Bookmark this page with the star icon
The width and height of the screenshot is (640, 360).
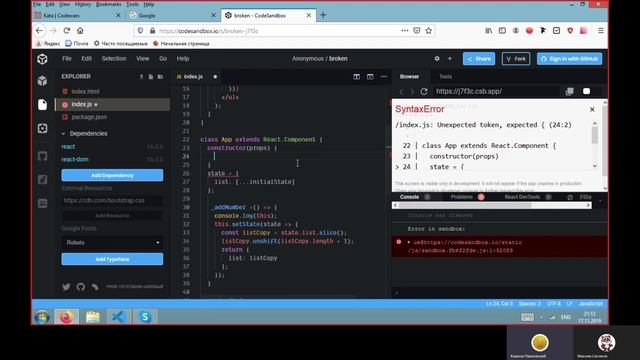[x=429, y=31]
